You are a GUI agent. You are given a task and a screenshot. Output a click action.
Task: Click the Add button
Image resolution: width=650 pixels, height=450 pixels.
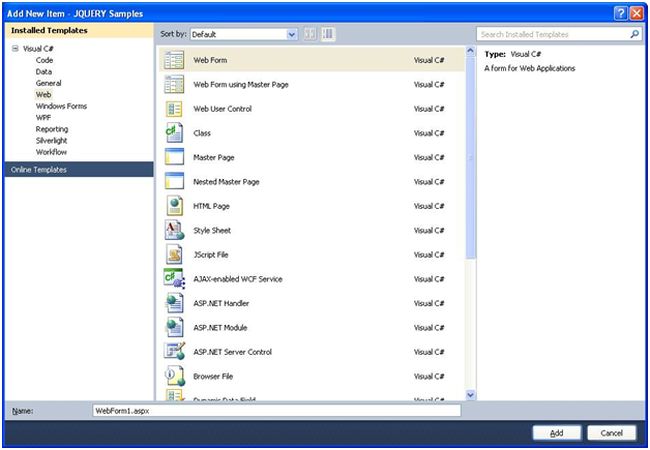click(556, 433)
